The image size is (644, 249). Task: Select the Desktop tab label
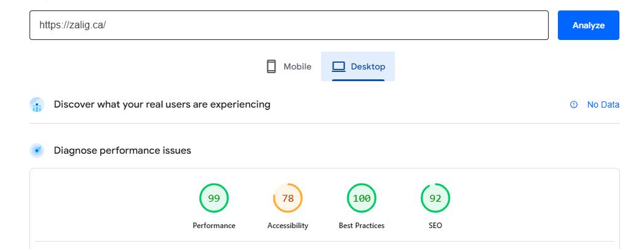[x=368, y=66]
